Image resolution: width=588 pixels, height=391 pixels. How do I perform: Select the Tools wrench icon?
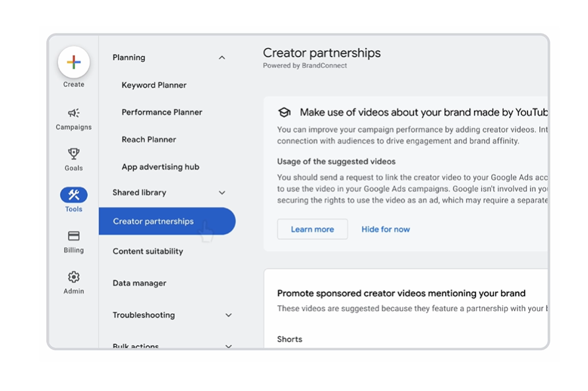pyautogui.click(x=74, y=195)
